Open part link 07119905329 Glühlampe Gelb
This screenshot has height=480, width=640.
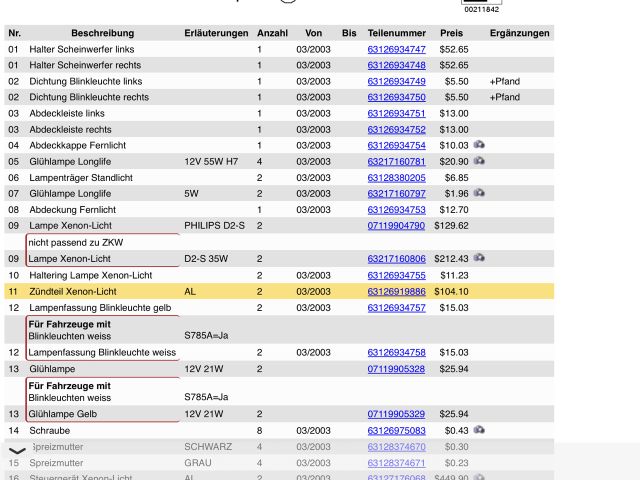(396, 414)
